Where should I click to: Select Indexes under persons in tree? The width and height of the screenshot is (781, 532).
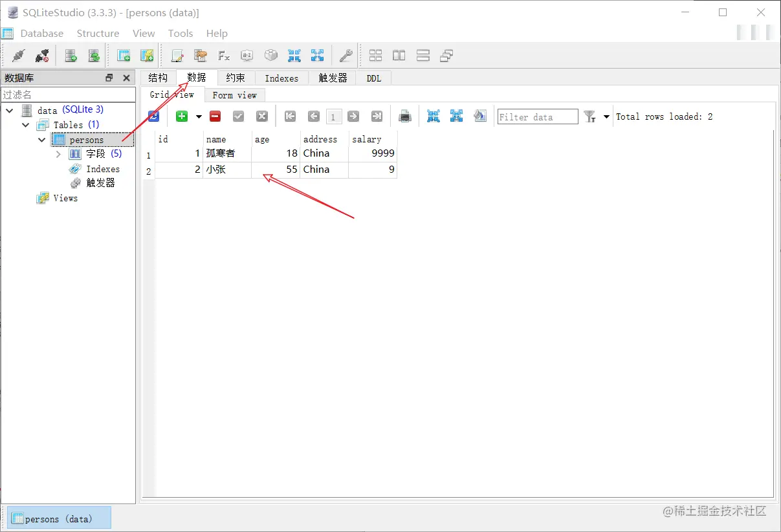coord(103,169)
